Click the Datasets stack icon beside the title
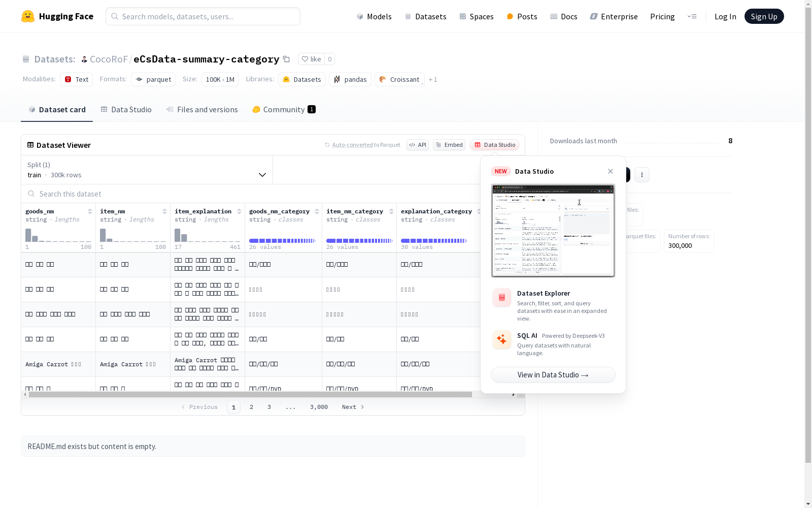The image size is (812, 508). click(26, 59)
